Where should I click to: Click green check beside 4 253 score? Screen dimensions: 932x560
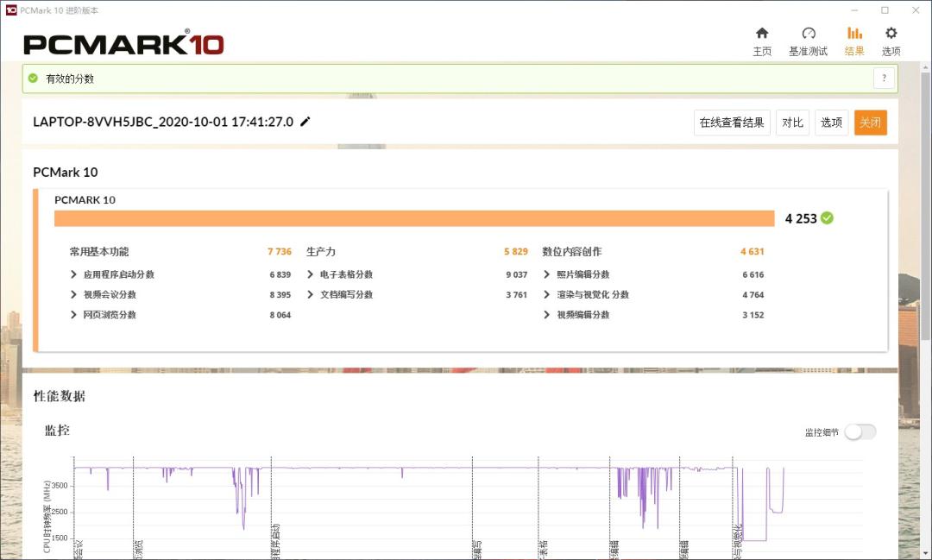(827, 218)
